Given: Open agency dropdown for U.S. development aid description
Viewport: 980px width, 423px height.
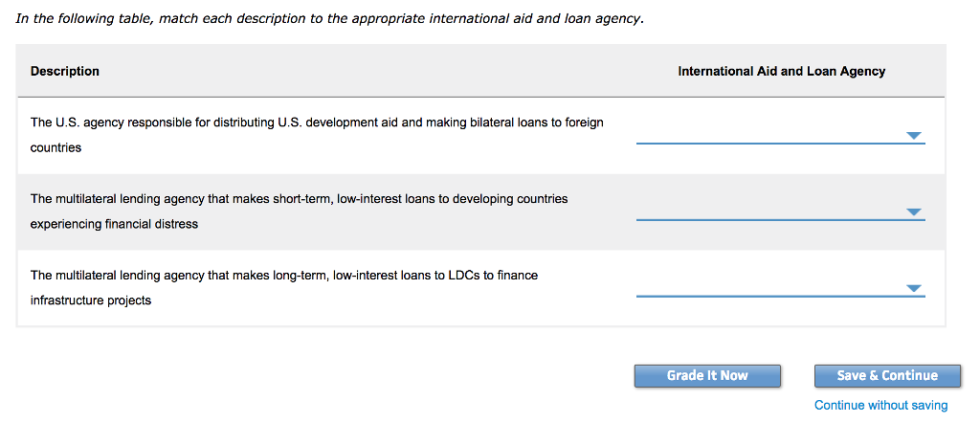Looking at the screenshot, I should (781, 136).
